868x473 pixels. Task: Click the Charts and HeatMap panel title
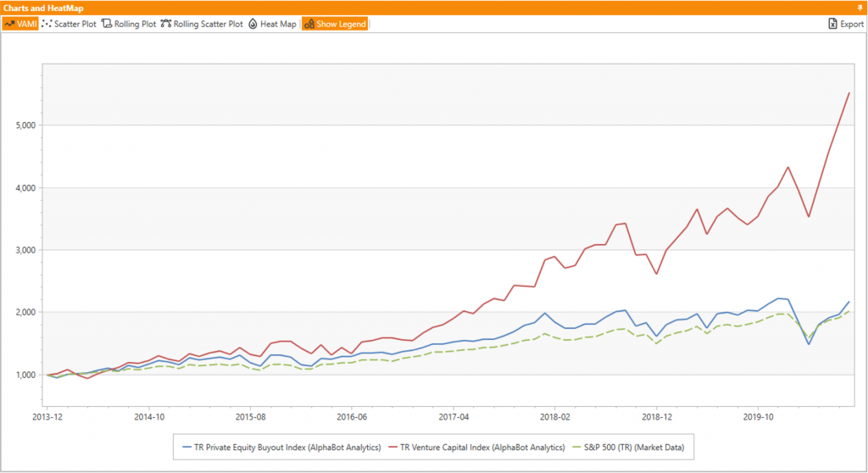click(42, 8)
